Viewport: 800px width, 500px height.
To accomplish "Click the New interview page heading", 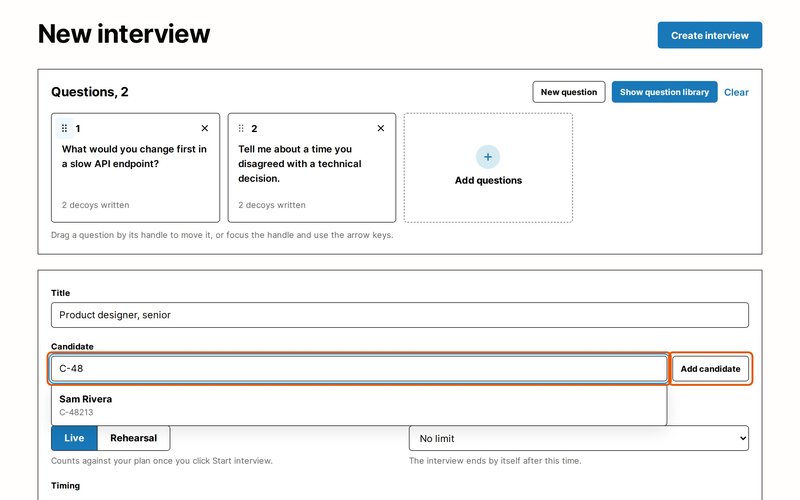I will [124, 34].
